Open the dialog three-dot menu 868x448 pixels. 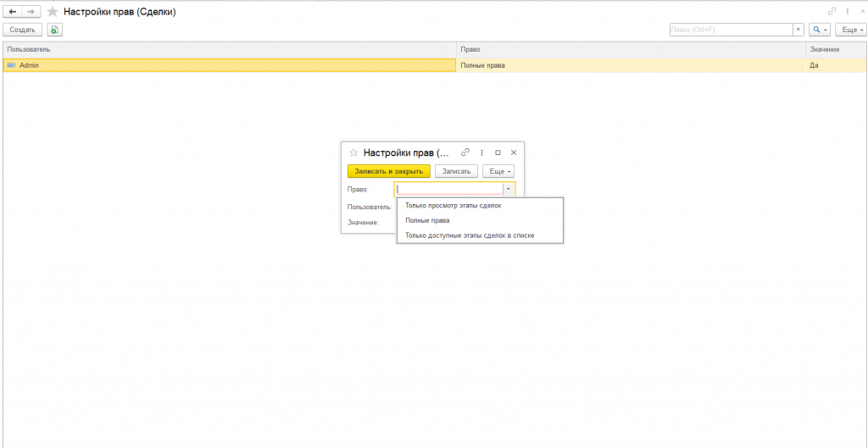click(x=481, y=152)
